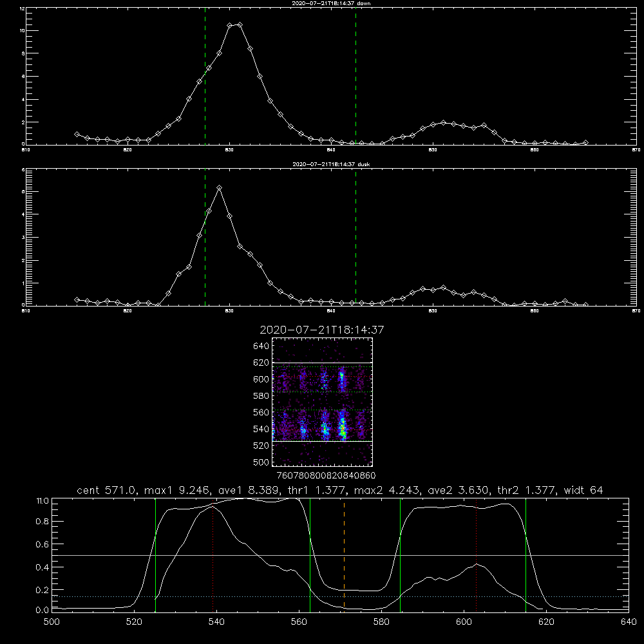Click the "500" label on bottom plot x-axis
644x644 pixels.
point(52,622)
